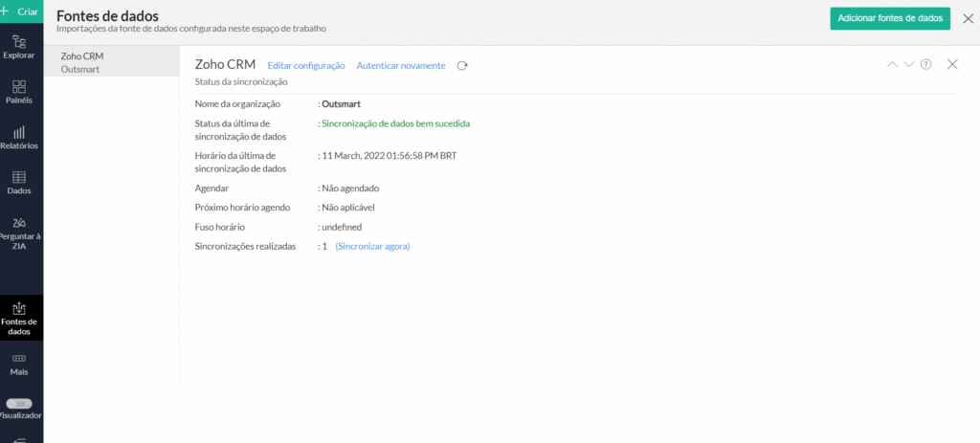This screenshot has width=980, height=443.
Task: Open the Mais sidebar menu
Action: coord(19,365)
